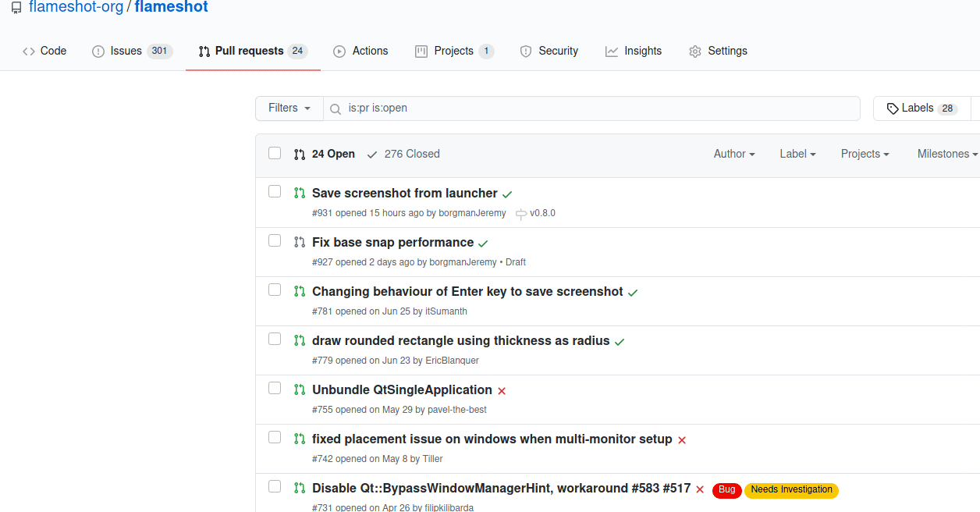Click the tag icon in Labels button
Viewport: 980px width, 512px height.
click(x=893, y=108)
